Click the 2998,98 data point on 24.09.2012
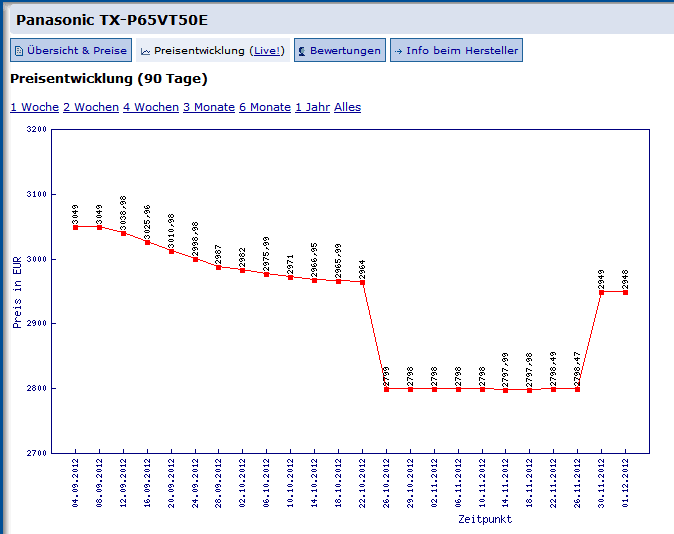674x534 pixels. tap(196, 259)
